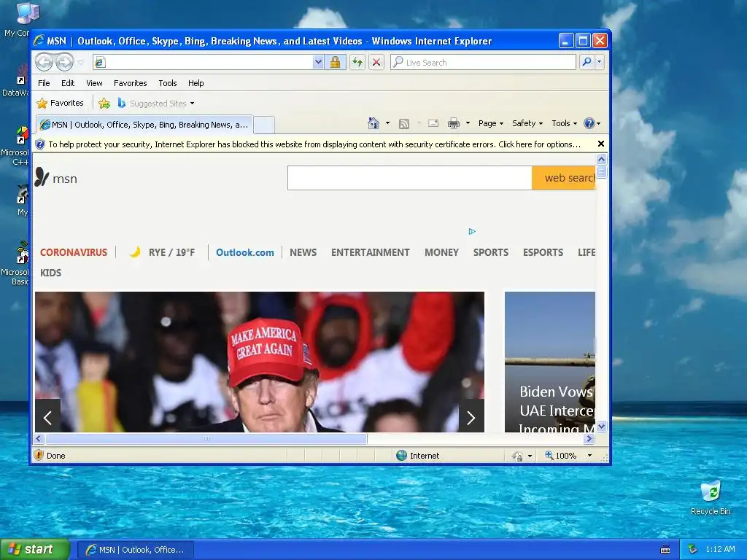Expand the Suggested Sites dropdown

point(192,104)
